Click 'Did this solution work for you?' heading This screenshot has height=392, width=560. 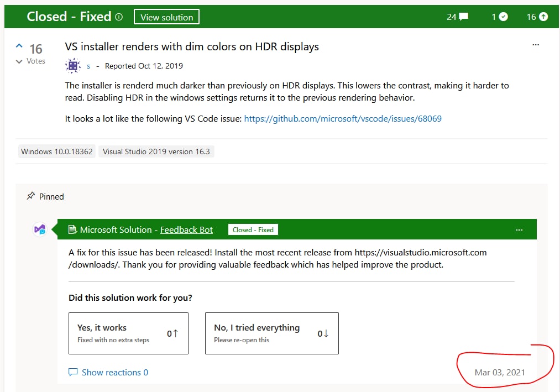(130, 297)
